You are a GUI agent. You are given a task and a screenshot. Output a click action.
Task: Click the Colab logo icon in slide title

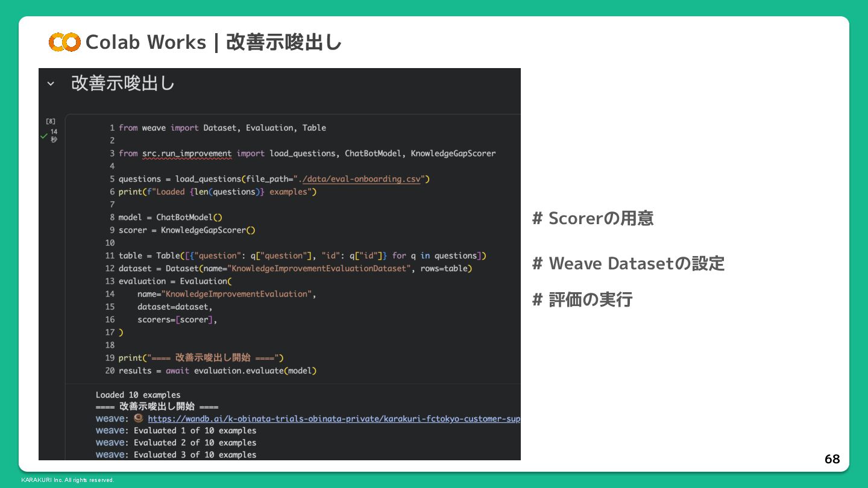pyautogui.click(x=64, y=42)
